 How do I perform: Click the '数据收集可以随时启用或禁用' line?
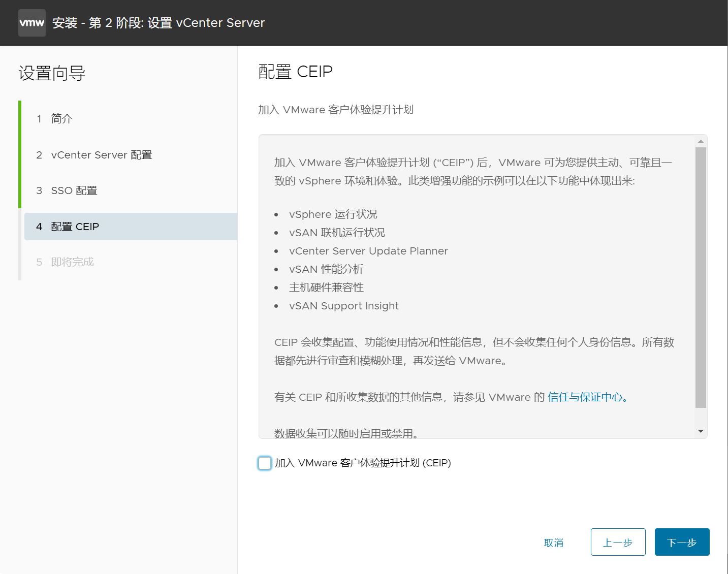[346, 433]
